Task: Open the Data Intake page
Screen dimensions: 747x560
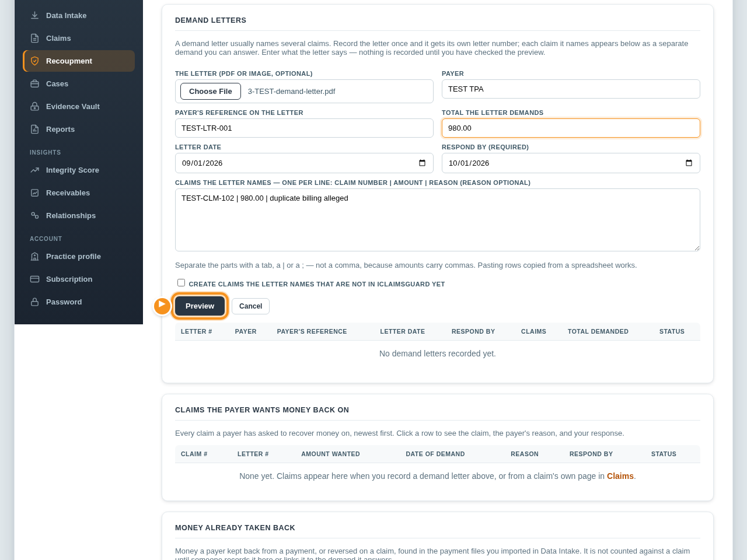Action: [x=79, y=15]
